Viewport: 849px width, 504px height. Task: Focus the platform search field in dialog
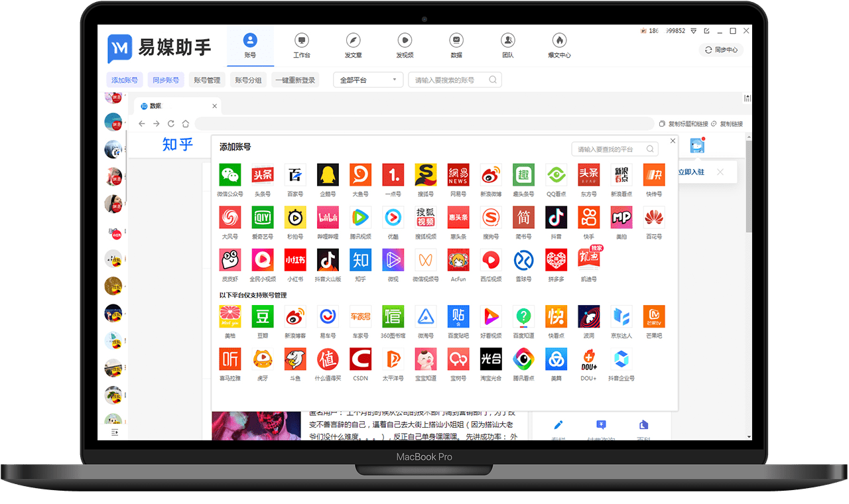616,149
